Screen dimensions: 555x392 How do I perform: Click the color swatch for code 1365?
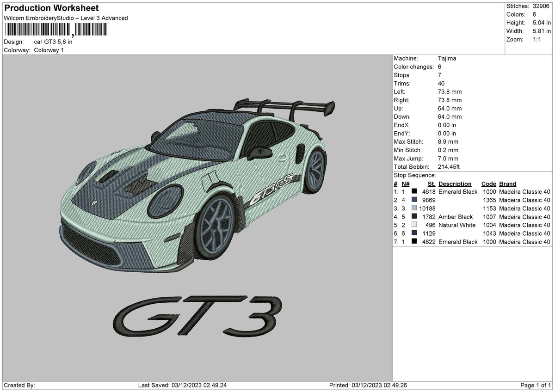click(x=414, y=200)
